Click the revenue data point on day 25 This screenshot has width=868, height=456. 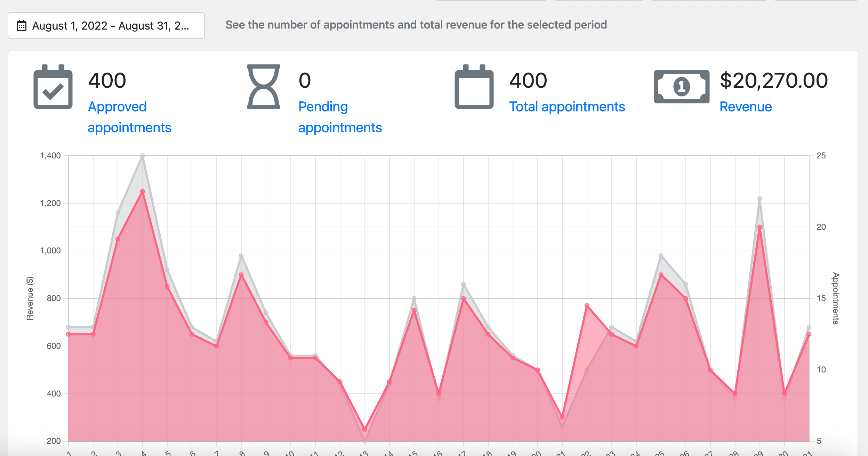click(x=661, y=275)
